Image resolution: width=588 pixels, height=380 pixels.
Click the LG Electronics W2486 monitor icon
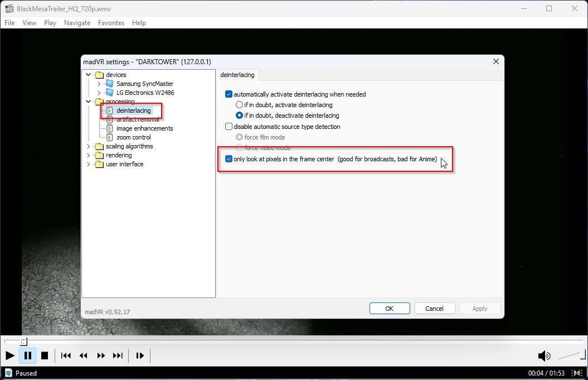coord(109,93)
